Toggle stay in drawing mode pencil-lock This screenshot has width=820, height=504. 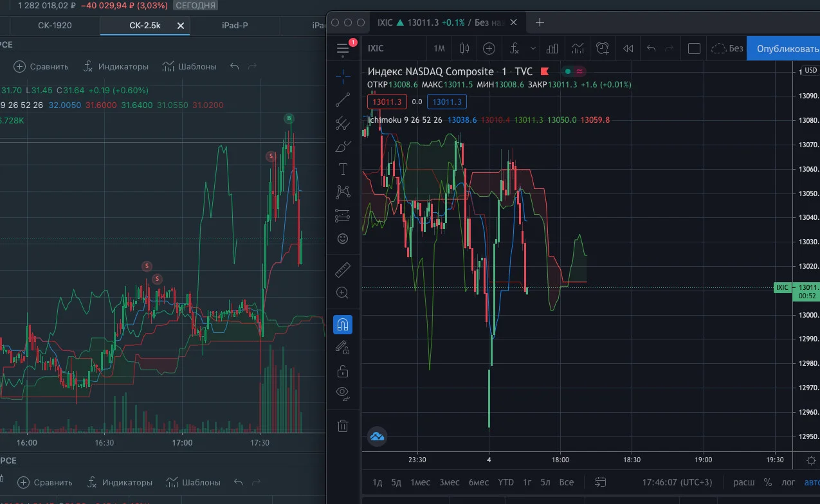(343, 348)
